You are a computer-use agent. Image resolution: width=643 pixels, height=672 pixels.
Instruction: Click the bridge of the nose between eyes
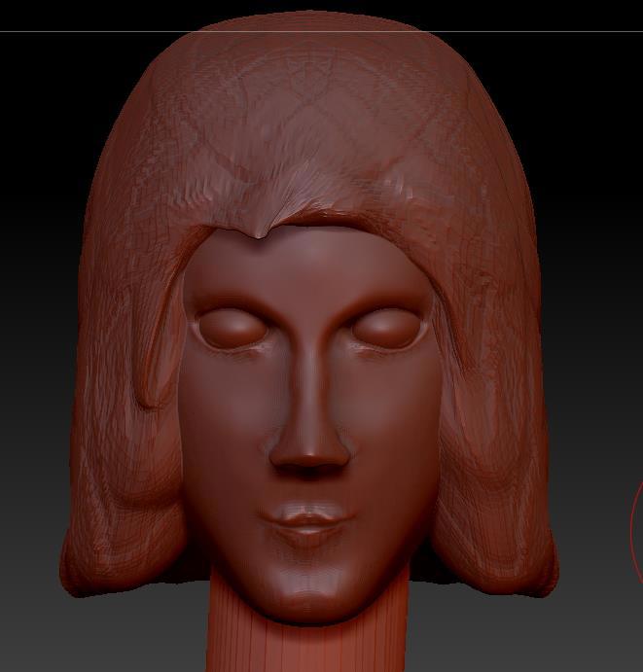click(x=309, y=340)
